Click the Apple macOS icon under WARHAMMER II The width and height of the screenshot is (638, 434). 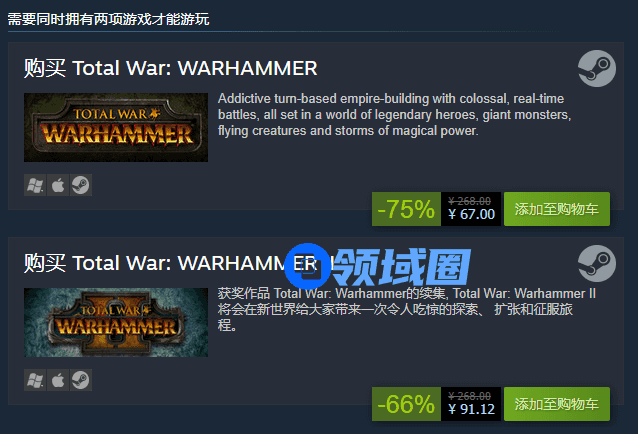[58, 380]
